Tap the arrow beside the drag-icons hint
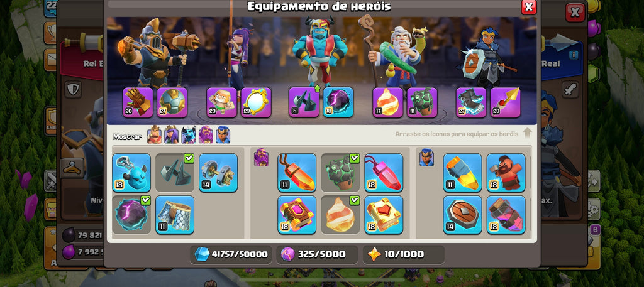644x287 pixels. (x=528, y=133)
